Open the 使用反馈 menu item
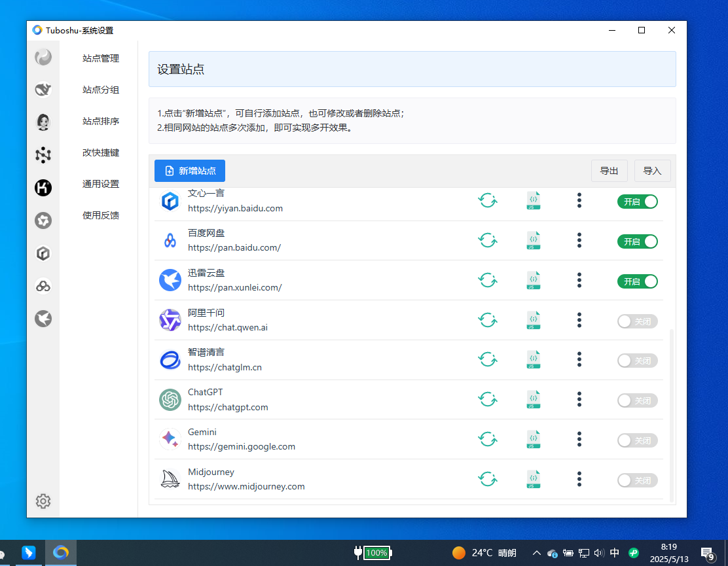 pyautogui.click(x=101, y=215)
